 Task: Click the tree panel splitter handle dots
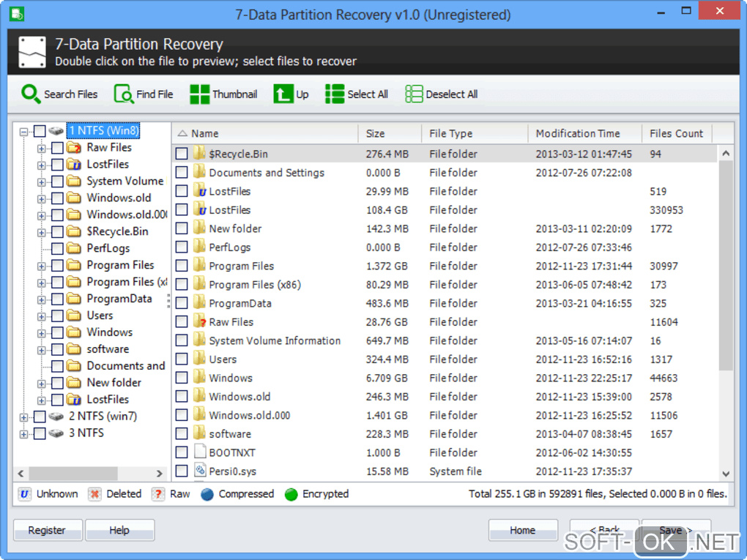[x=168, y=301]
